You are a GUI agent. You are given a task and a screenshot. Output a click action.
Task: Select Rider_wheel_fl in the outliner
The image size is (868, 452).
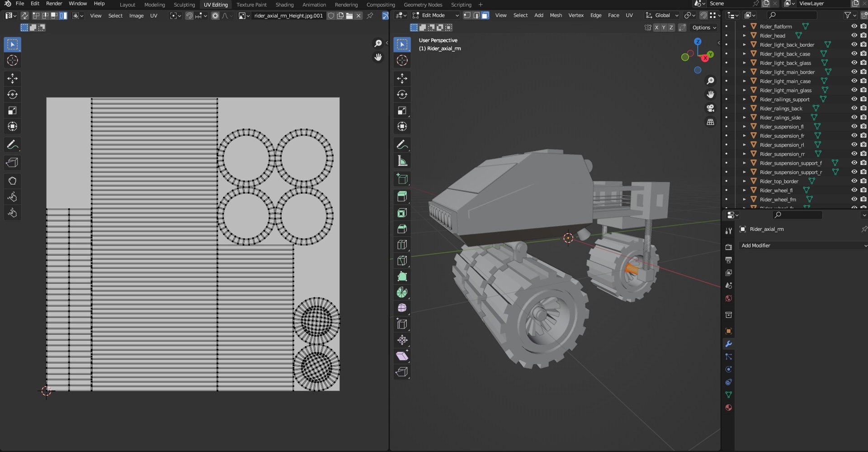click(776, 190)
